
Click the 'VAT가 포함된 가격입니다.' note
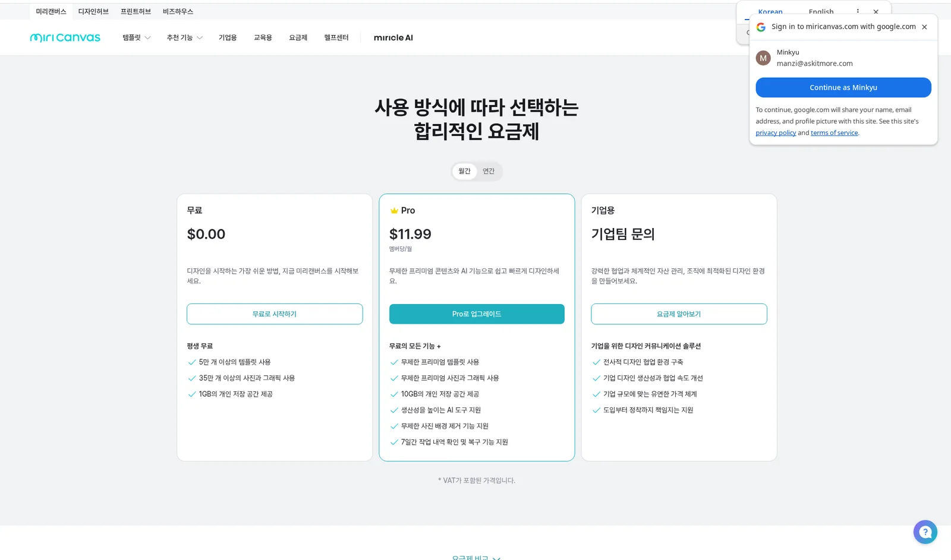(x=477, y=480)
